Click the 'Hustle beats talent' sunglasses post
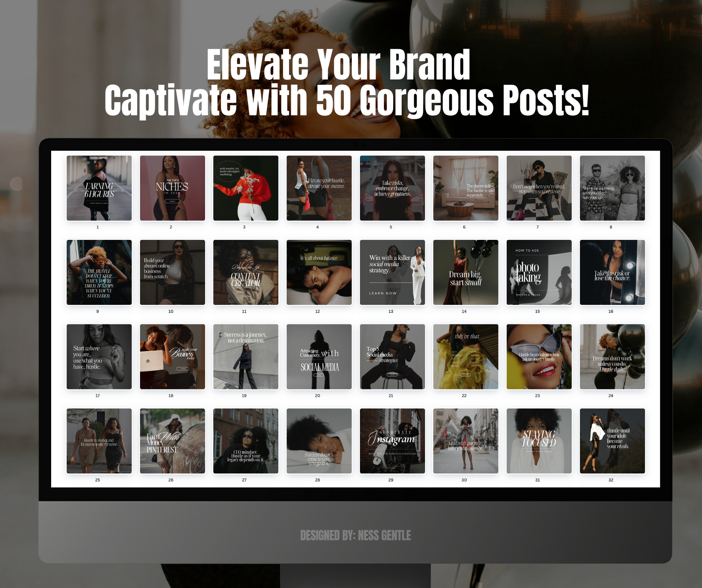The width and height of the screenshot is (702, 588). click(x=539, y=357)
